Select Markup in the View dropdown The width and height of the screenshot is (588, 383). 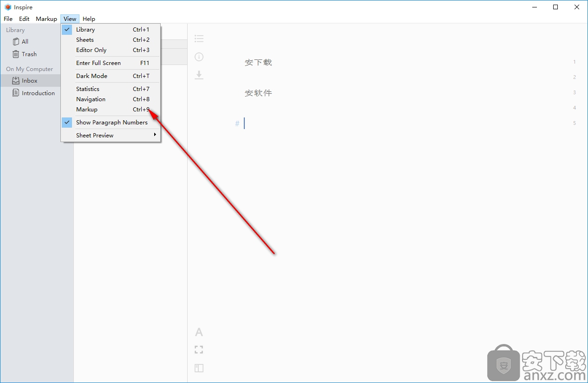click(x=111, y=109)
